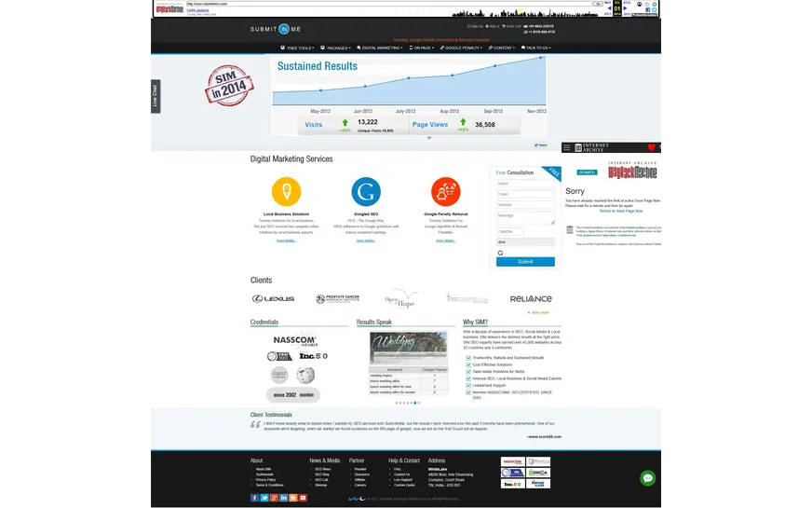
Task: Click the Prostate Cancer Research Institute logo
Action: point(338,298)
